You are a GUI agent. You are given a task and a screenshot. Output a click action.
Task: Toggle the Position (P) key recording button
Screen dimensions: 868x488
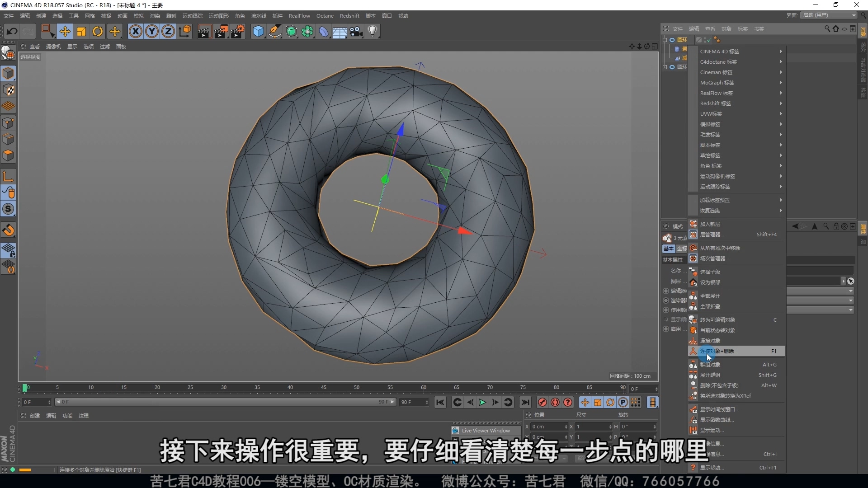623,402
